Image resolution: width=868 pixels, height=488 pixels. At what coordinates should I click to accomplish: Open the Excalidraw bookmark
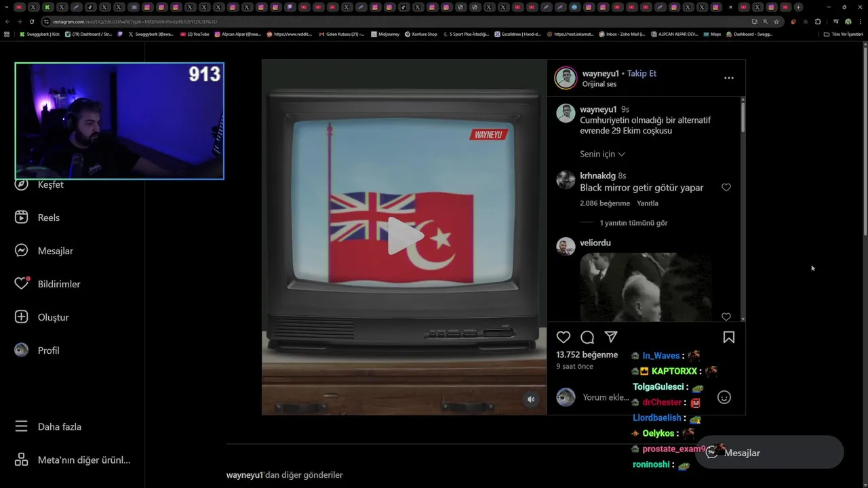[x=517, y=34]
